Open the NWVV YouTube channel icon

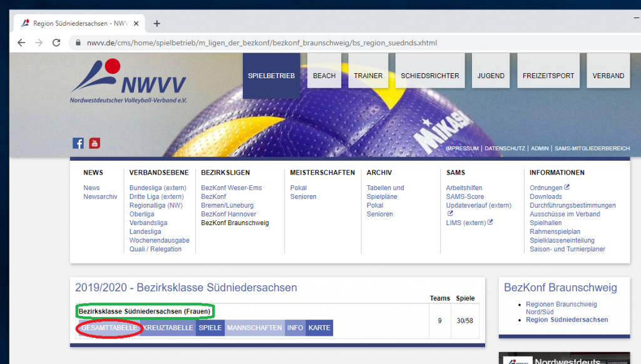point(95,143)
